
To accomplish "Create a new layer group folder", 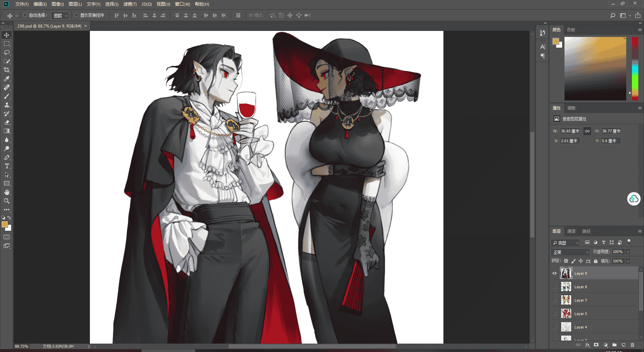I will [x=614, y=345].
